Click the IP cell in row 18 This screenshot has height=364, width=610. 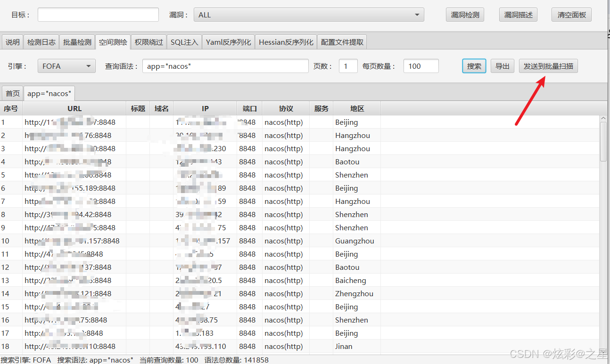(x=205, y=346)
